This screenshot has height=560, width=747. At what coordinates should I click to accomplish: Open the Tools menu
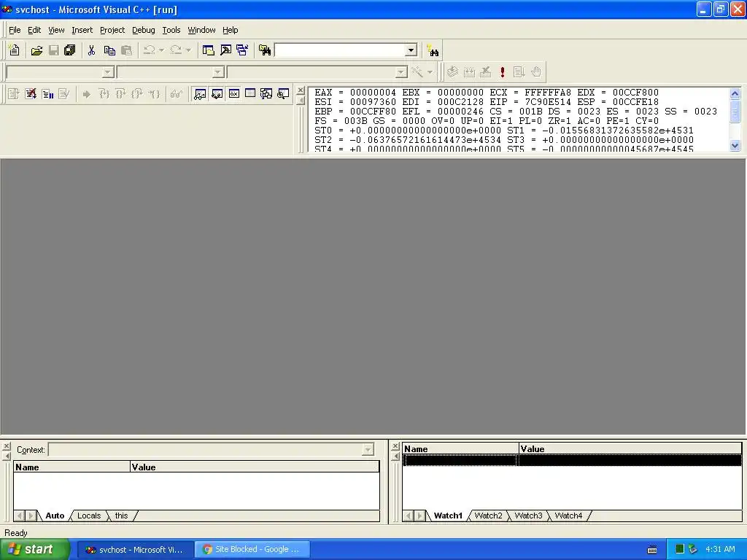[171, 30]
